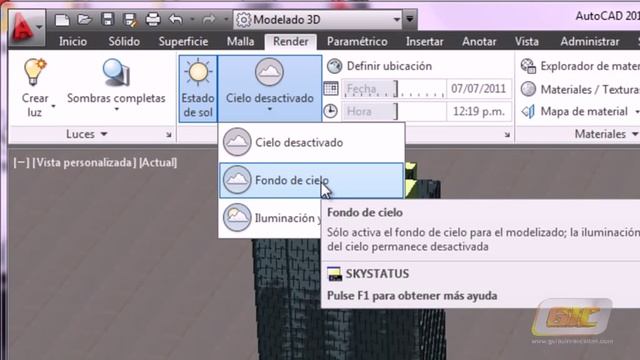Open the Superficie ribbon tab

point(183,41)
